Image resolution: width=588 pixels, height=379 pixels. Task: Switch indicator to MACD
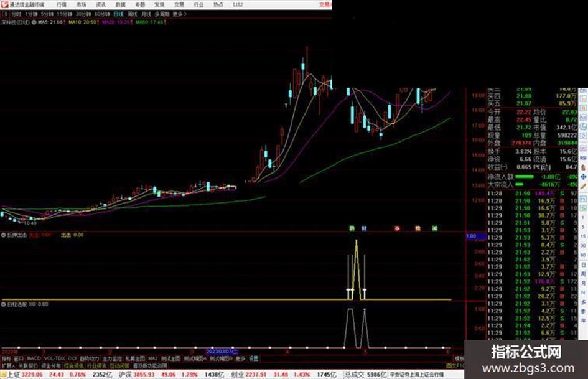[x=34, y=358]
